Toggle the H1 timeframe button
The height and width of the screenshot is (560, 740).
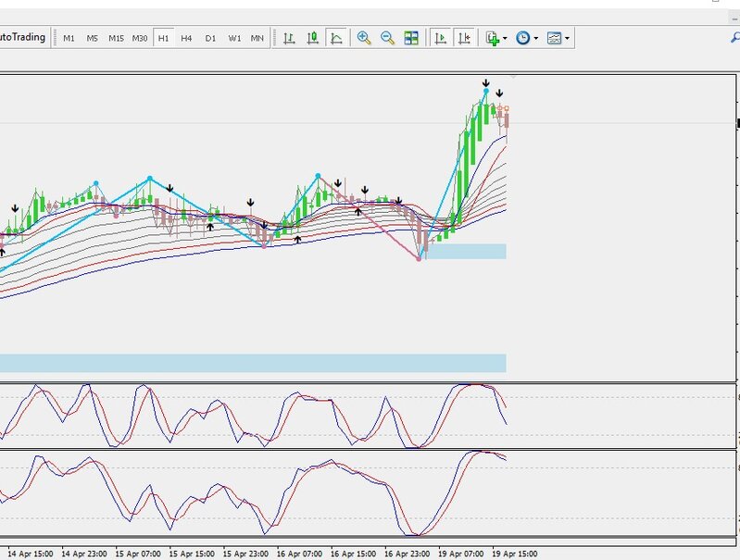click(x=163, y=38)
